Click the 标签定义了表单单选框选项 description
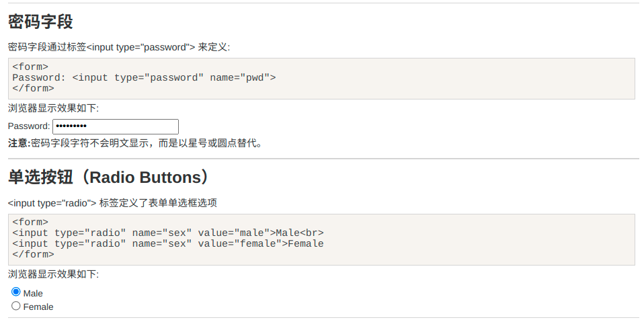The width and height of the screenshot is (644, 320). tap(112, 202)
